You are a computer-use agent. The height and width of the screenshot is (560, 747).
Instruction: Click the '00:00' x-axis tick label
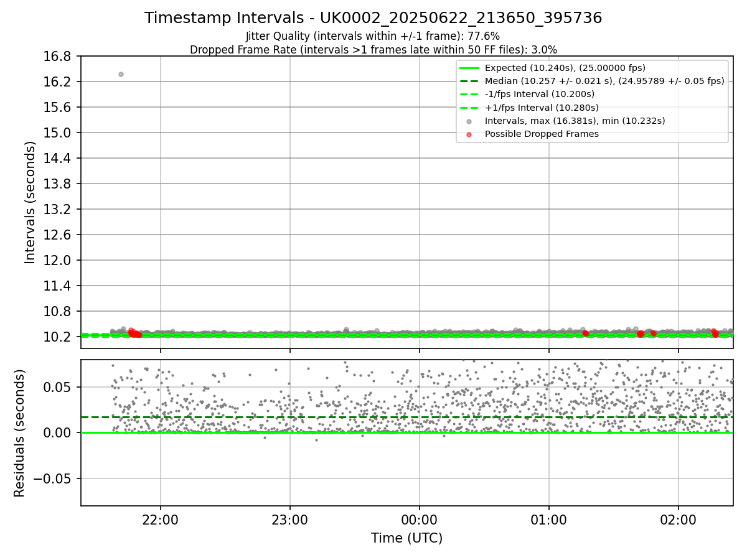pos(419,519)
